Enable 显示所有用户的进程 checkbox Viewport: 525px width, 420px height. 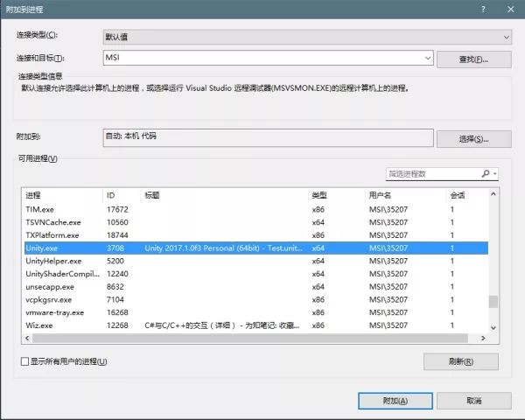click(24, 361)
